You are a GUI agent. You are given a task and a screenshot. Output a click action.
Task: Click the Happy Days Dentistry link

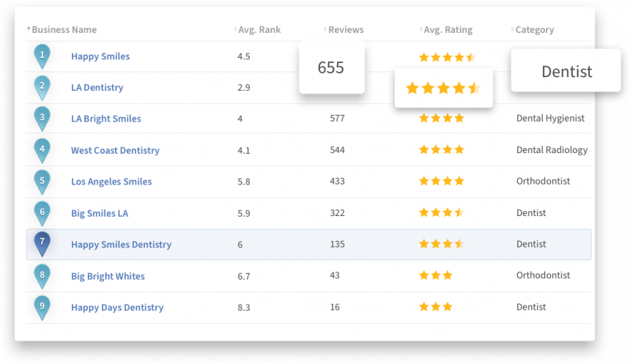117,308
